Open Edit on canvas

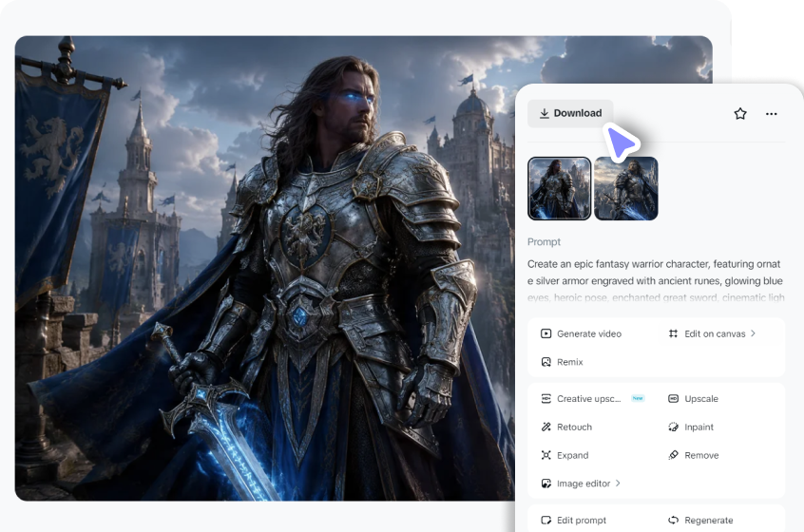(x=712, y=333)
